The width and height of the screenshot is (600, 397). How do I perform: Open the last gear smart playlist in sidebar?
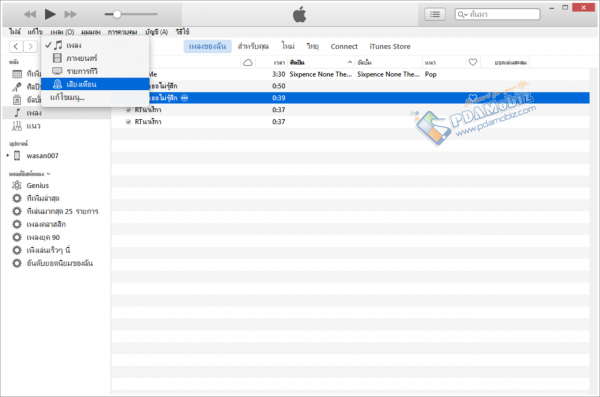59,263
